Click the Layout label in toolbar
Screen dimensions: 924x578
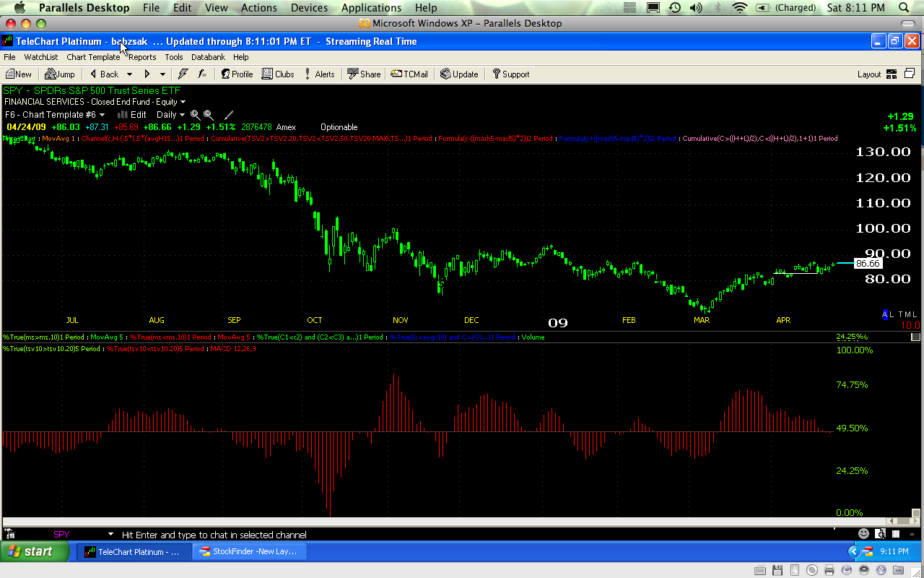[869, 74]
